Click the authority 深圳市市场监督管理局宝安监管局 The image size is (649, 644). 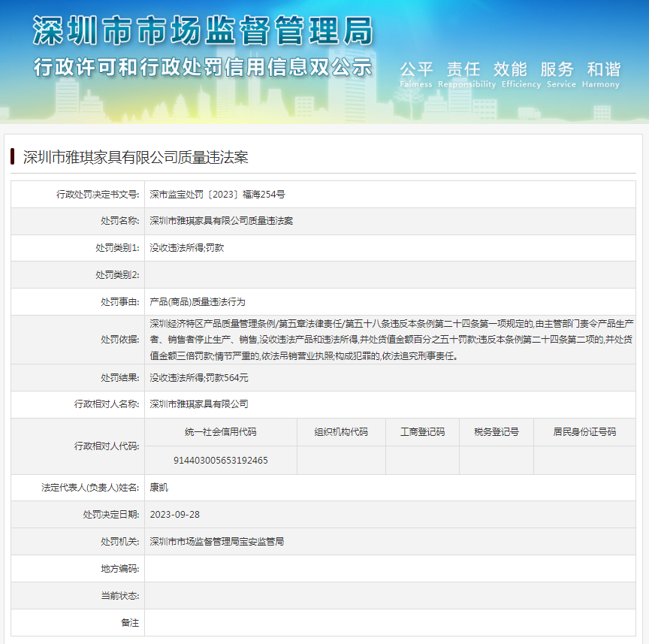click(x=216, y=541)
